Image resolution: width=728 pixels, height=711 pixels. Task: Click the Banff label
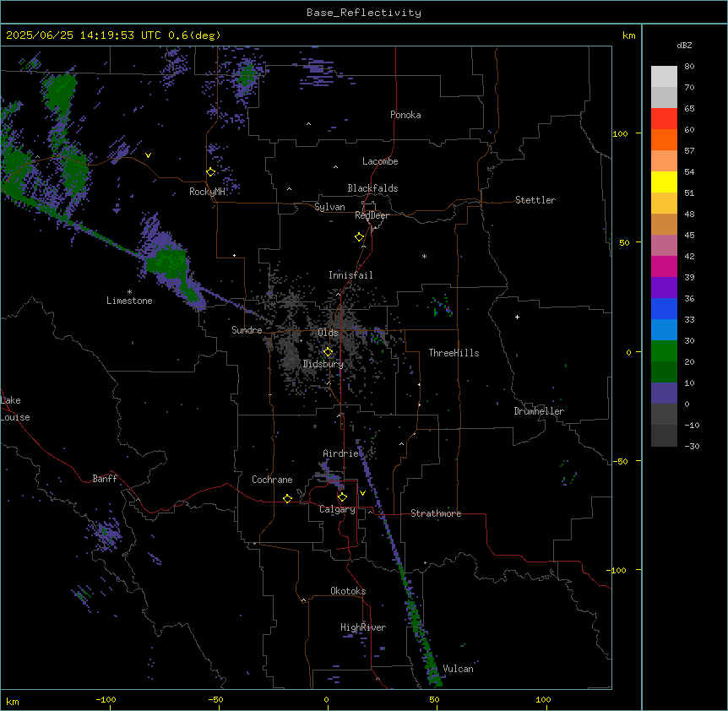tap(105, 479)
